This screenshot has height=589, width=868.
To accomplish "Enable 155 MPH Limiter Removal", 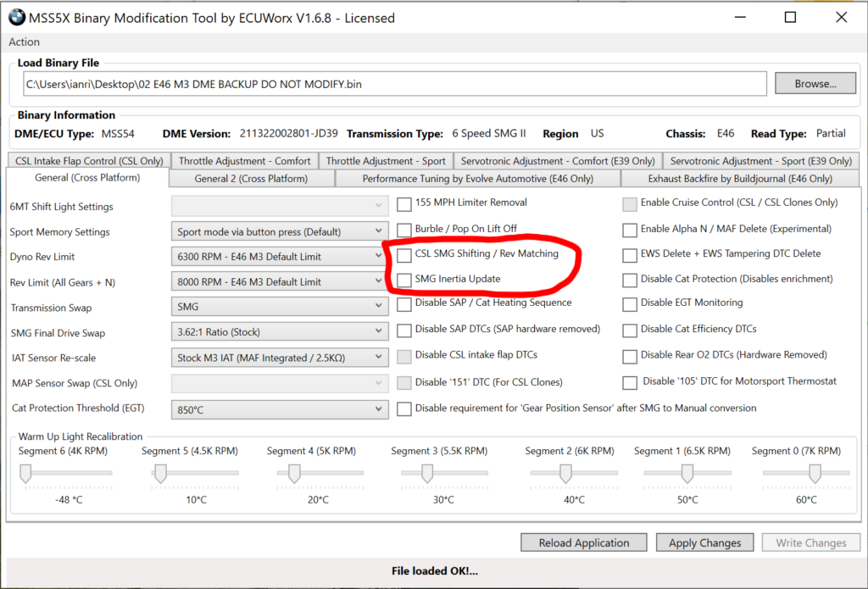I will (404, 203).
